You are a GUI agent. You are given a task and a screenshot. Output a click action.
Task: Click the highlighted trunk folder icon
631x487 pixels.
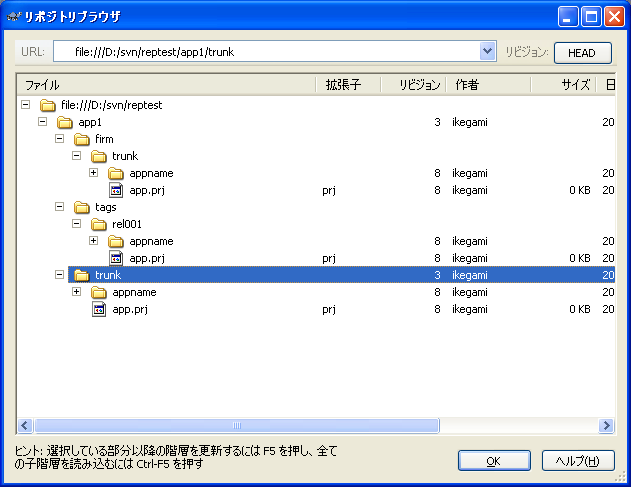pyautogui.click(x=82, y=275)
